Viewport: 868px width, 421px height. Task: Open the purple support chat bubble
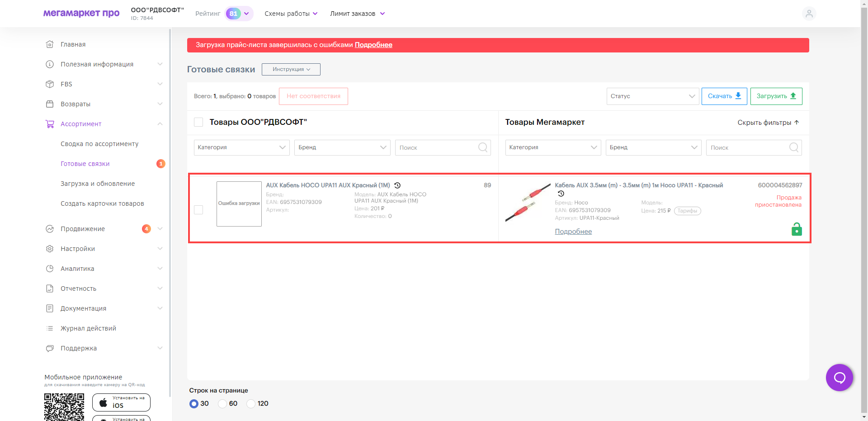click(840, 378)
